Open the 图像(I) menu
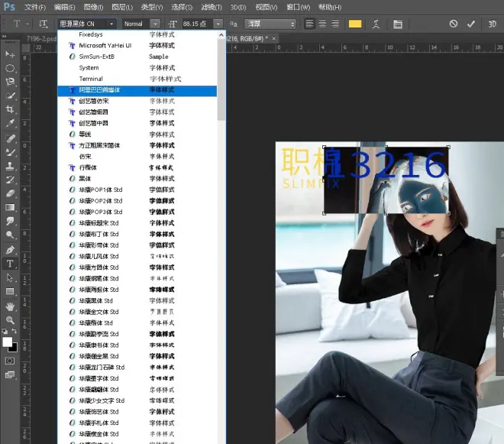 [x=93, y=7]
